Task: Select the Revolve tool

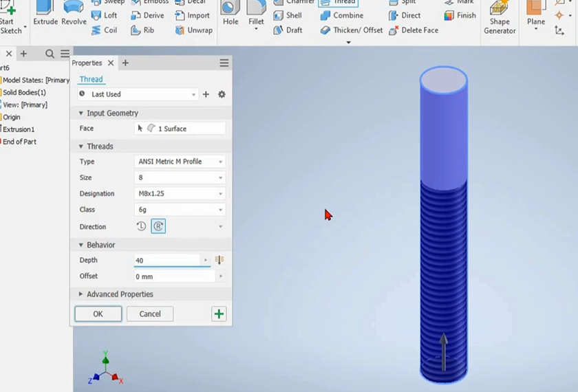Action: coord(74,14)
